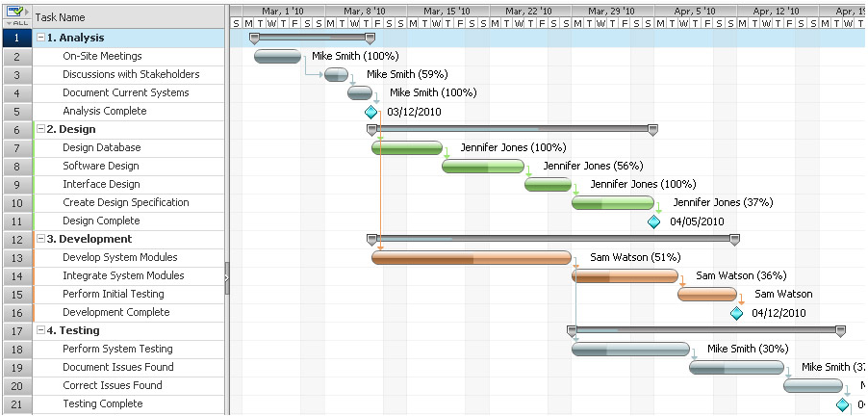868x416 pixels.
Task: Click the Design summary bar
Action: pos(512,128)
